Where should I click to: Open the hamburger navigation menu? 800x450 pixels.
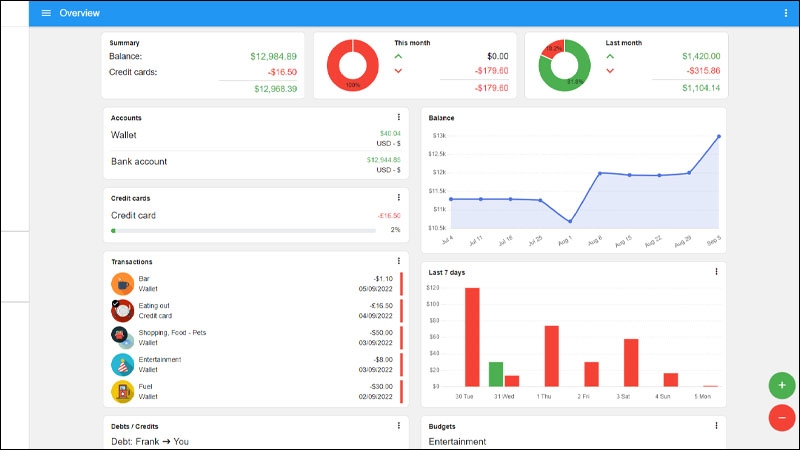click(46, 13)
